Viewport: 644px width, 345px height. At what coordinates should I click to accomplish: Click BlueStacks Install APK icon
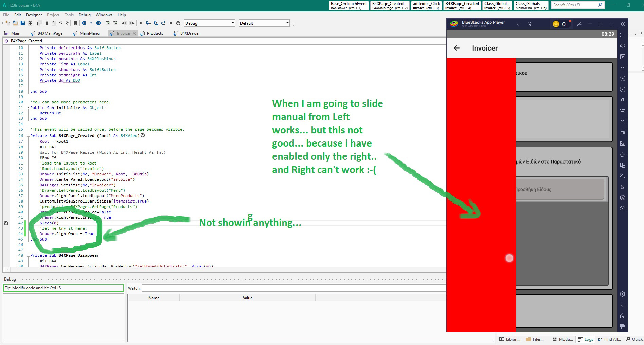coord(623,111)
